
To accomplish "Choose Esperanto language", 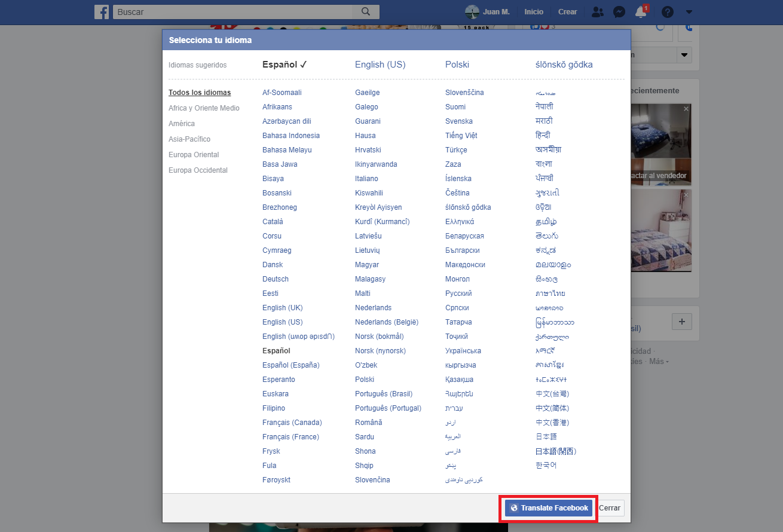I will (x=279, y=380).
